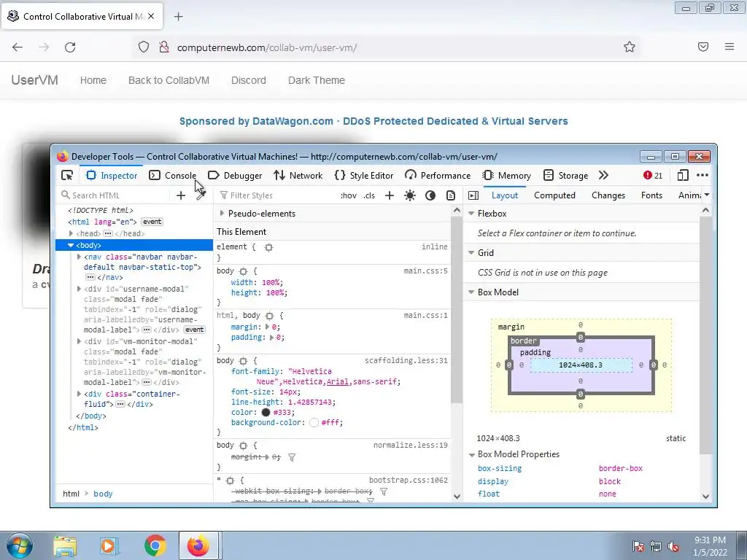The height and width of the screenshot is (560, 747).
Task: Switch page to Dark Theme
Action: [x=317, y=80]
